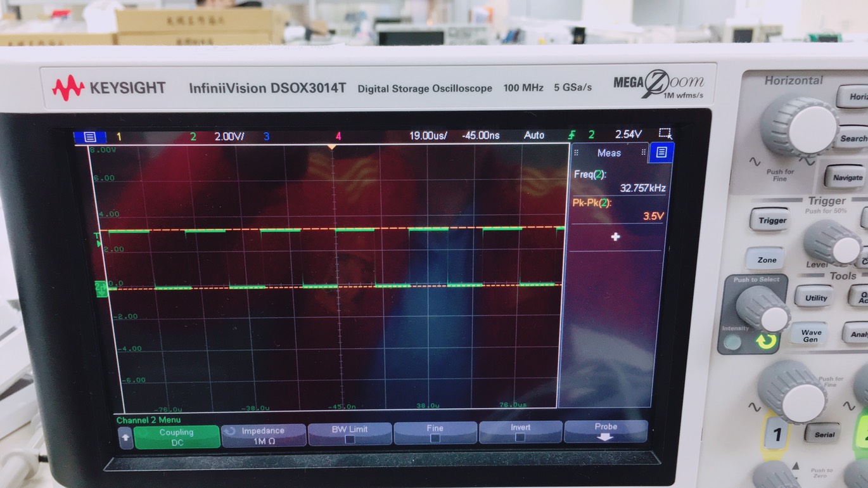Click the Auto trigger mode indicator

pos(534,135)
